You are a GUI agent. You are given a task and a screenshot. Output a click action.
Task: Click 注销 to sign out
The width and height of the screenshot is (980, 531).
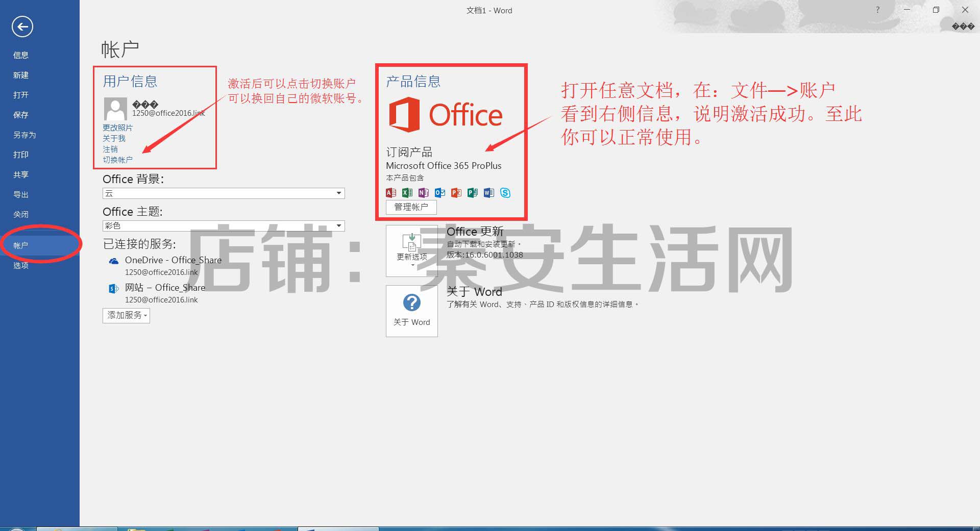pyautogui.click(x=110, y=149)
